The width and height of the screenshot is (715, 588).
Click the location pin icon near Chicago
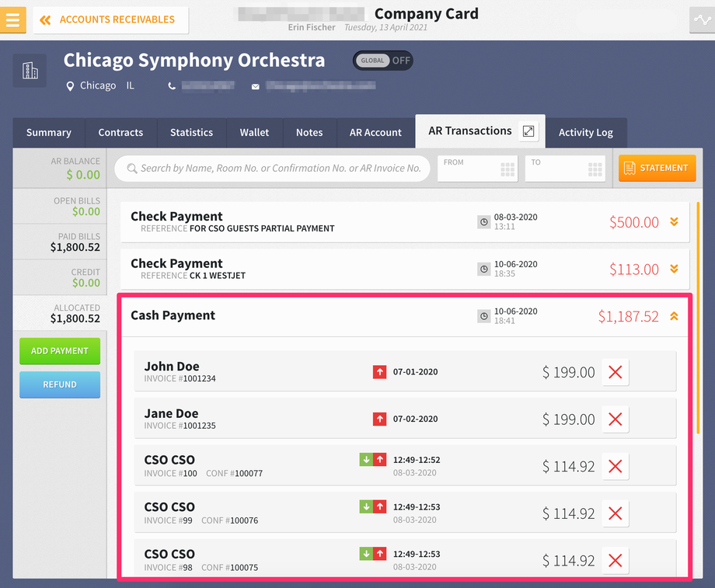(70, 86)
